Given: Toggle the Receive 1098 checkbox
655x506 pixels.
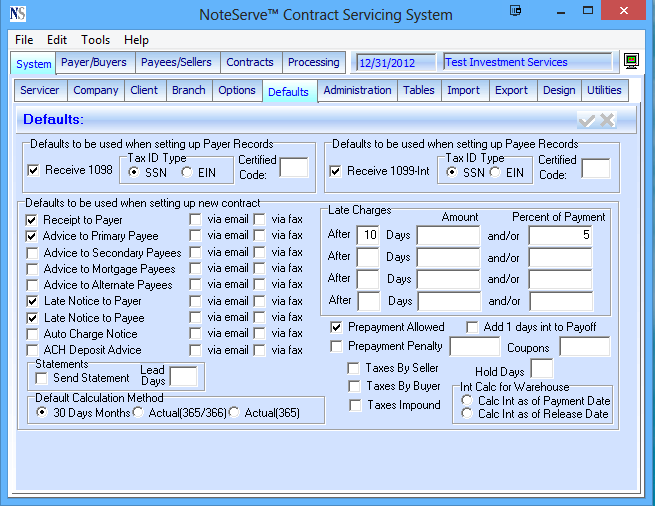Looking at the screenshot, I should (33, 171).
